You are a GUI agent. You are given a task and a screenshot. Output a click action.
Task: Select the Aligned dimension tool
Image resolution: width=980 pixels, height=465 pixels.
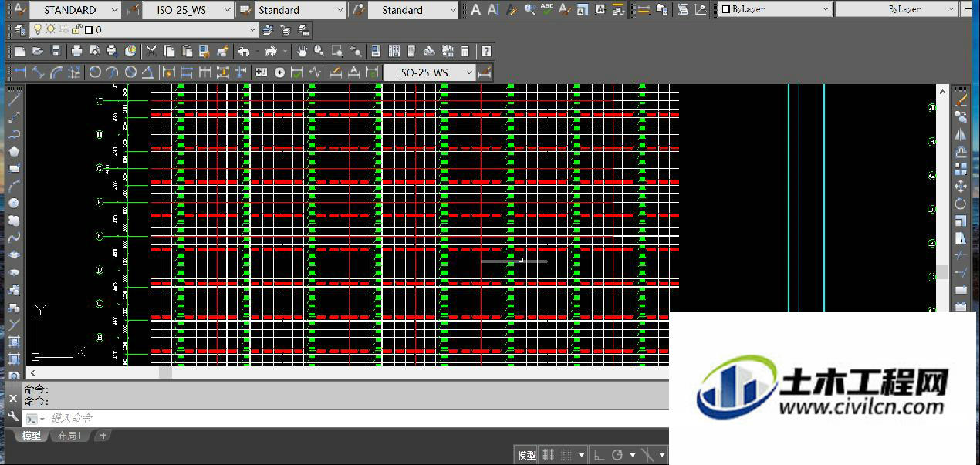[38, 72]
